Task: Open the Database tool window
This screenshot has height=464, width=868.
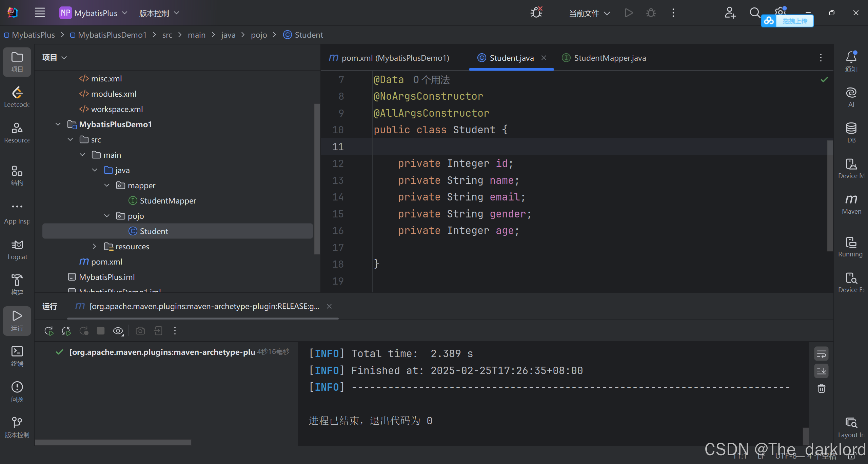Action: click(x=851, y=132)
